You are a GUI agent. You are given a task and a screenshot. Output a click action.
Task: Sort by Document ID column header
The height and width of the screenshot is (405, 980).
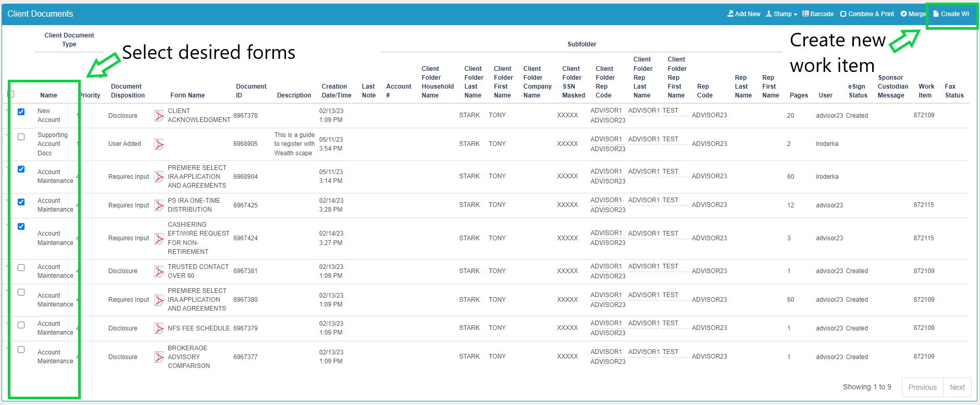251,91
